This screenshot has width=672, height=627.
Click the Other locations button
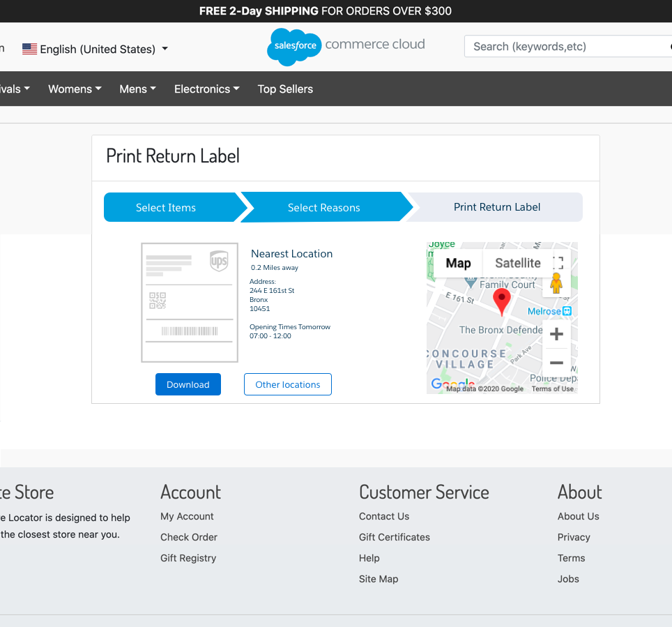(288, 384)
